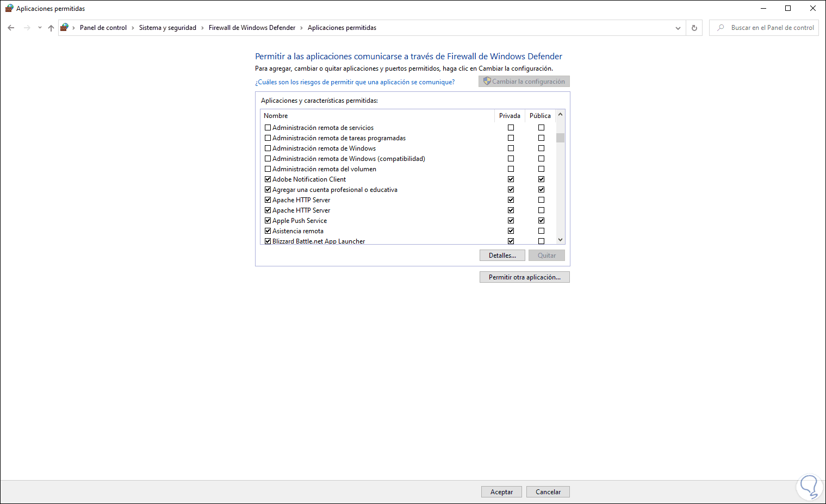The height and width of the screenshot is (504, 826).
Task: Open the Firewall de Windows Defender breadcrumb
Action: (252, 28)
